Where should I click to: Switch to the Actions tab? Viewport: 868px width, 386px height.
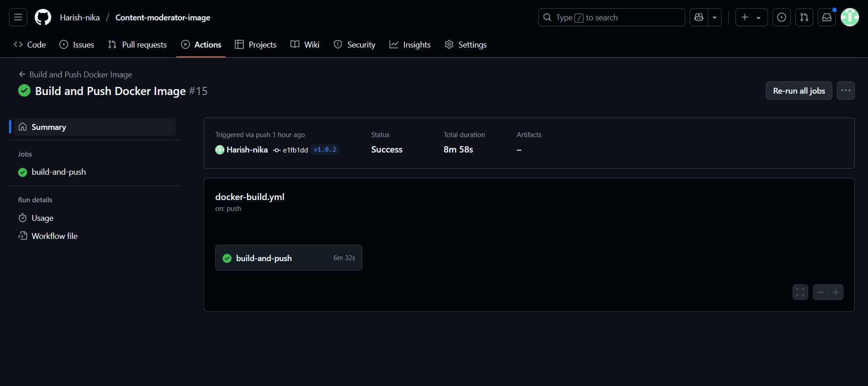click(201, 44)
